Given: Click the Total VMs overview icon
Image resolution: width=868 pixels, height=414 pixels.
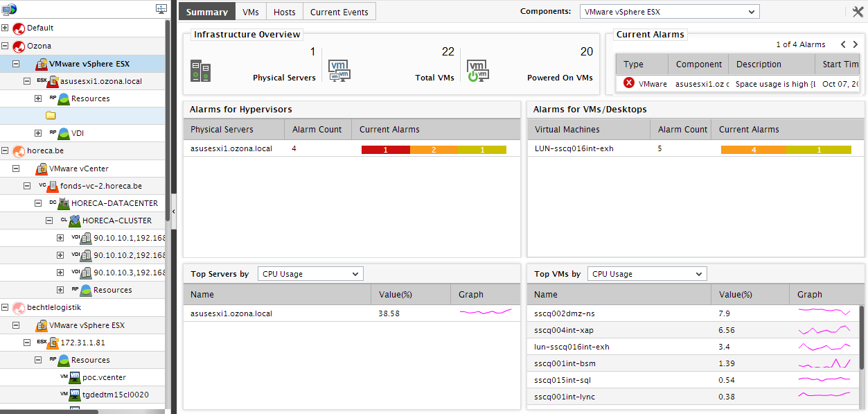Looking at the screenshot, I should point(339,71).
